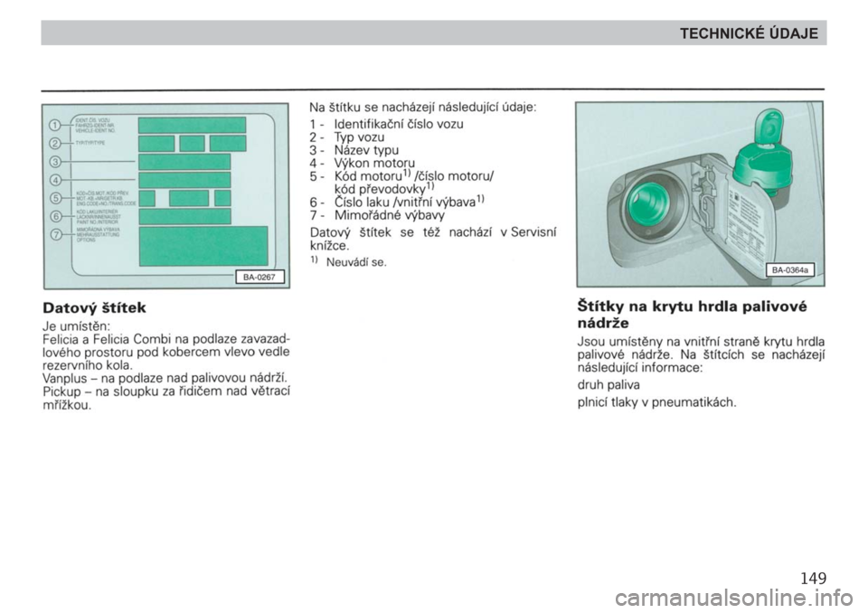Screen dimensions: 868x613
Task: Click the Štítky na krytu hrdla palivové nádrže heading
Action: coord(692,314)
